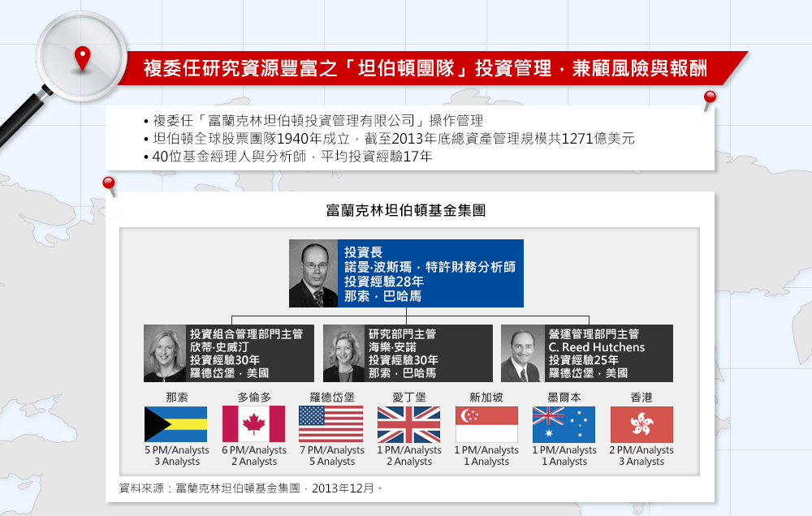
Task: Click the Bahamas flag under 那索
Action: pos(175,424)
